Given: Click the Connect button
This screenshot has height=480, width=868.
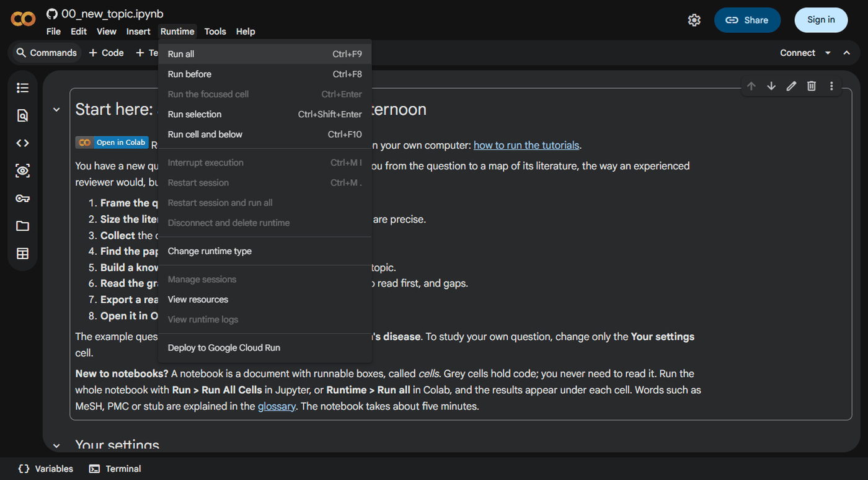Looking at the screenshot, I should coord(797,53).
